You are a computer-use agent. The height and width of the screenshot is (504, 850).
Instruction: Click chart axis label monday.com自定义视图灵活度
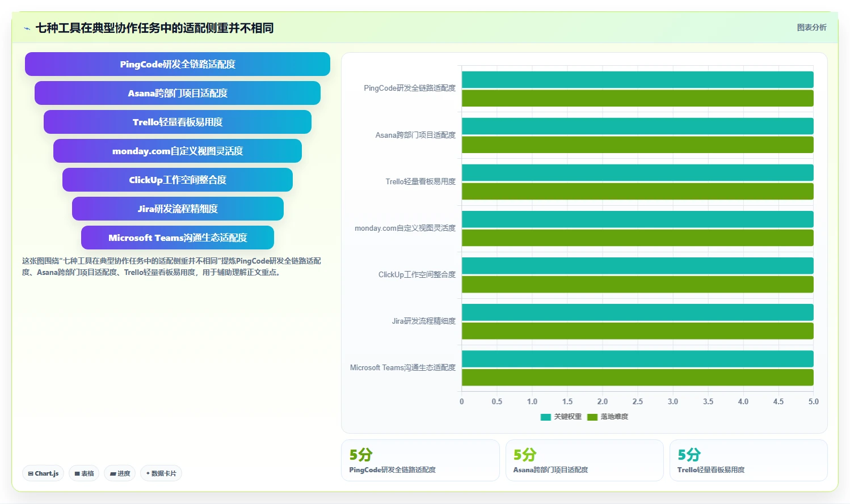click(x=405, y=228)
